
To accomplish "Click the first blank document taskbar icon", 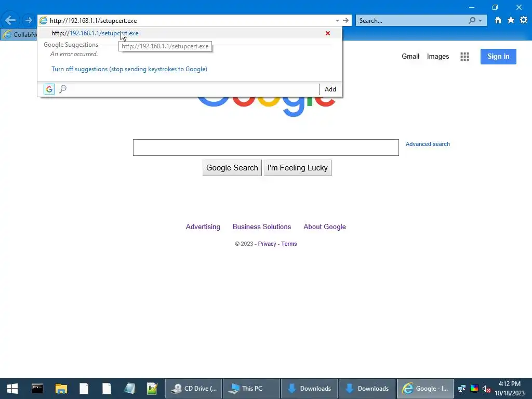I will pos(84,389).
